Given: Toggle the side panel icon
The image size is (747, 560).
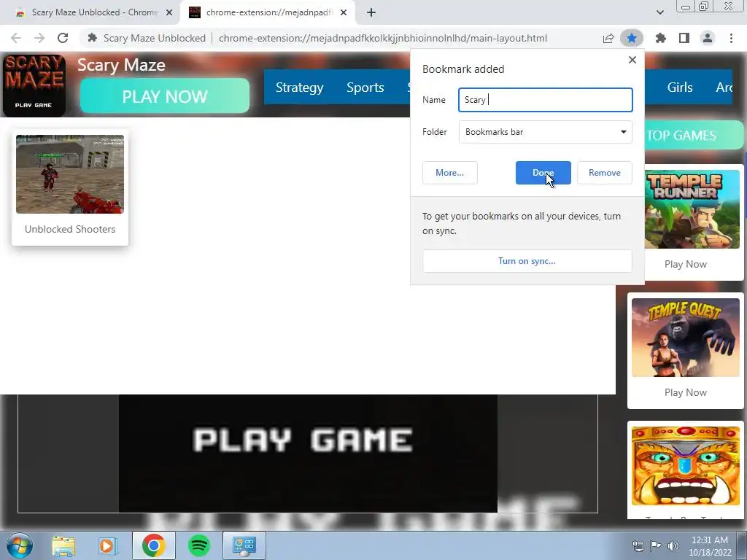Looking at the screenshot, I should 684,38.
